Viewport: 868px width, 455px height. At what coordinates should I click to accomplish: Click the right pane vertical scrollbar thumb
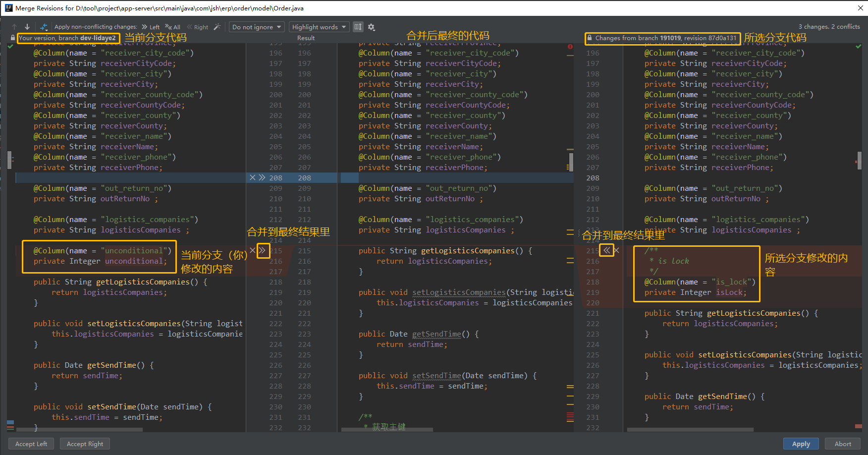coord(859,161)
